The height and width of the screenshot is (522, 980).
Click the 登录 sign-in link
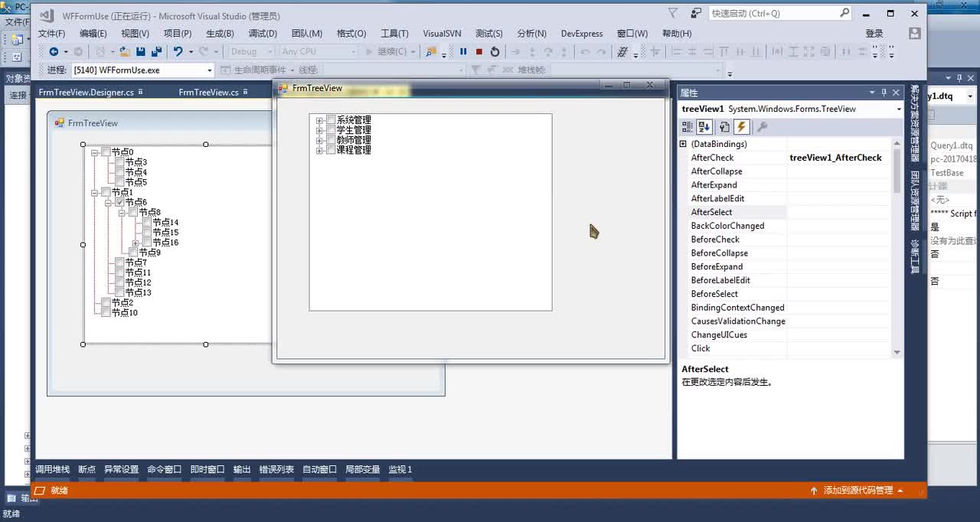tap(874, 33)
